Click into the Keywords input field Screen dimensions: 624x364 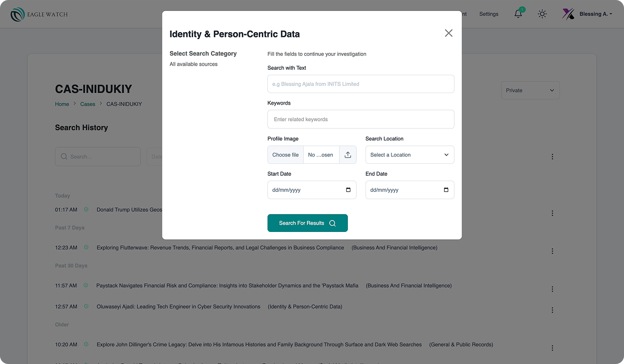tap(360, 120)
